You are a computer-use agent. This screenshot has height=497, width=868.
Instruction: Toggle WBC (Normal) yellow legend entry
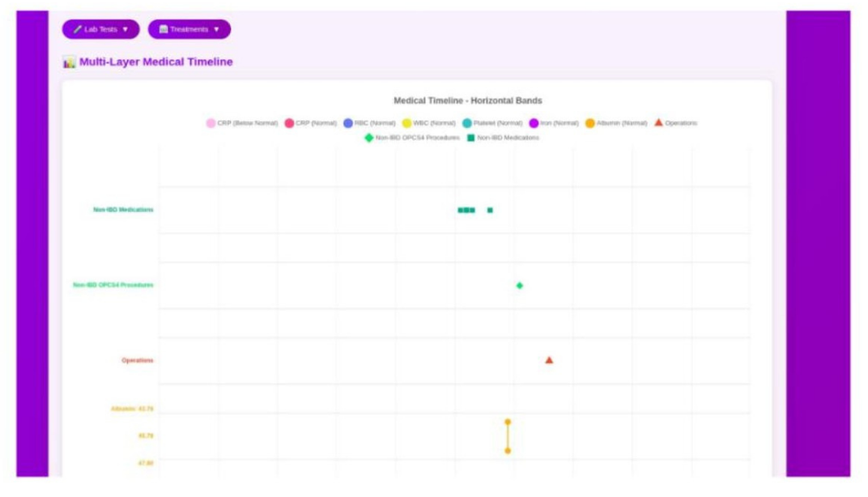coord(407,123)
